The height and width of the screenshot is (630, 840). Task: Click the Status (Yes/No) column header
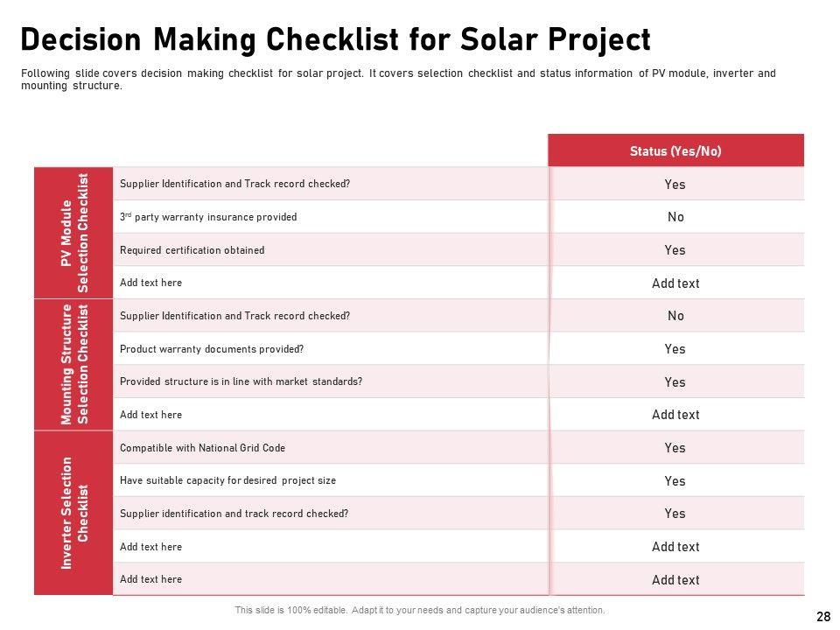[675, 150]
